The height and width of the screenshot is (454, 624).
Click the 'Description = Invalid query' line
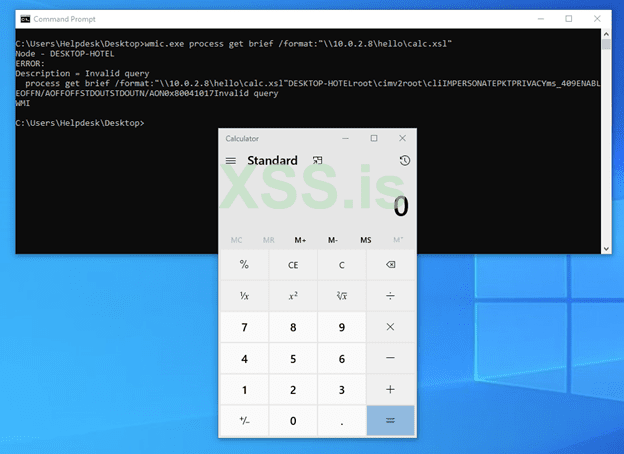pyautogui.click(x=82, y=74)
